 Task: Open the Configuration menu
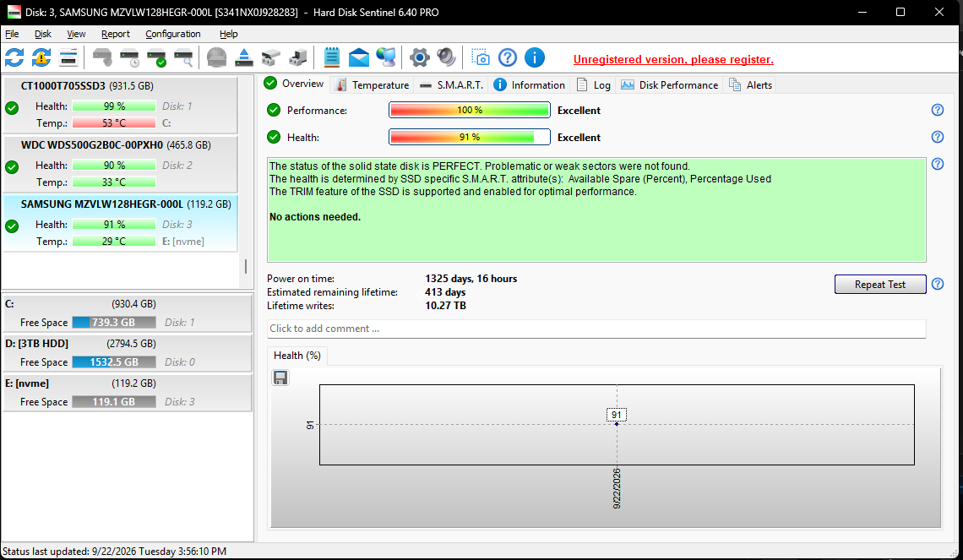click(172, 34)
